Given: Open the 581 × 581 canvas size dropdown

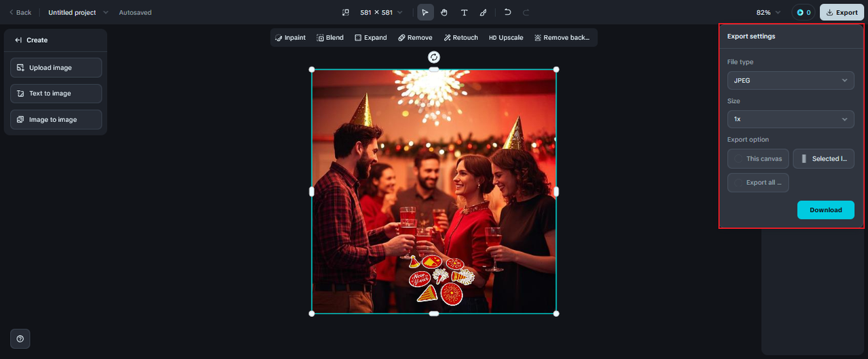Looking at the screenshot, I should tap(381, 12).
